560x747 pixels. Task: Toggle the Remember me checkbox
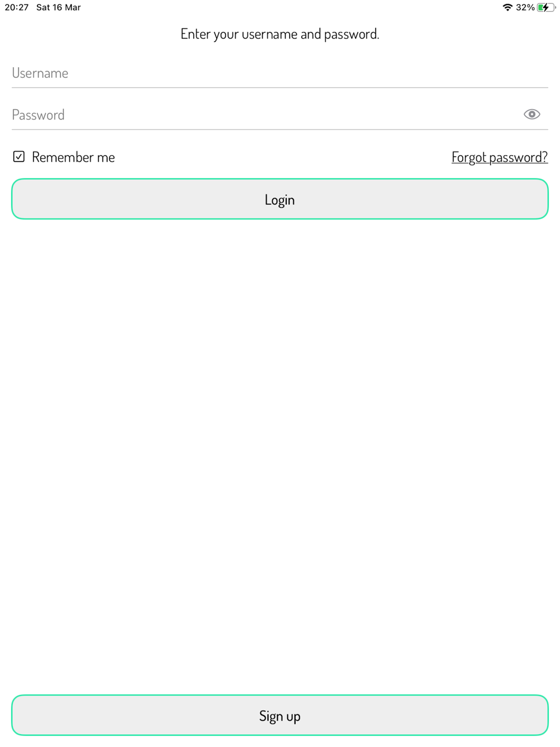19,157
